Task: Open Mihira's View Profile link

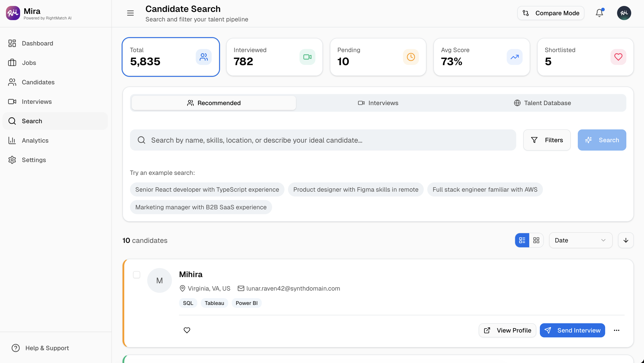Action: coord(507,330)
